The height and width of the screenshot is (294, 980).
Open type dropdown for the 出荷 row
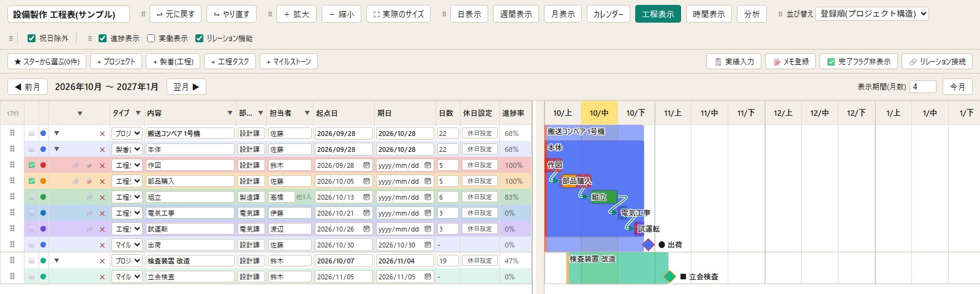[127, 245]
